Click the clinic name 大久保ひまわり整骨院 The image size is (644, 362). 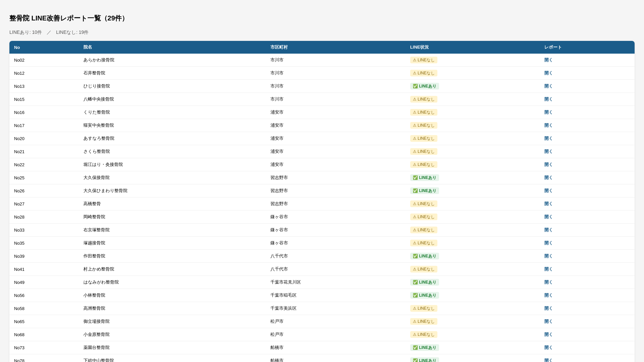[105, 191]
